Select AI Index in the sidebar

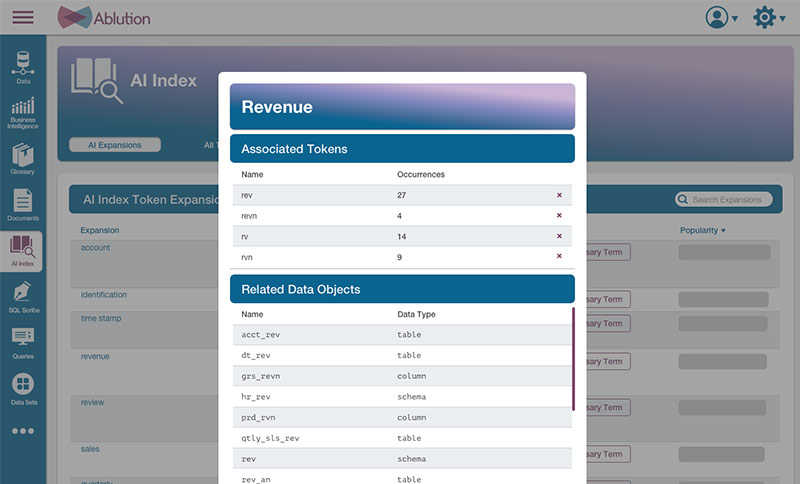pos(22,251)
